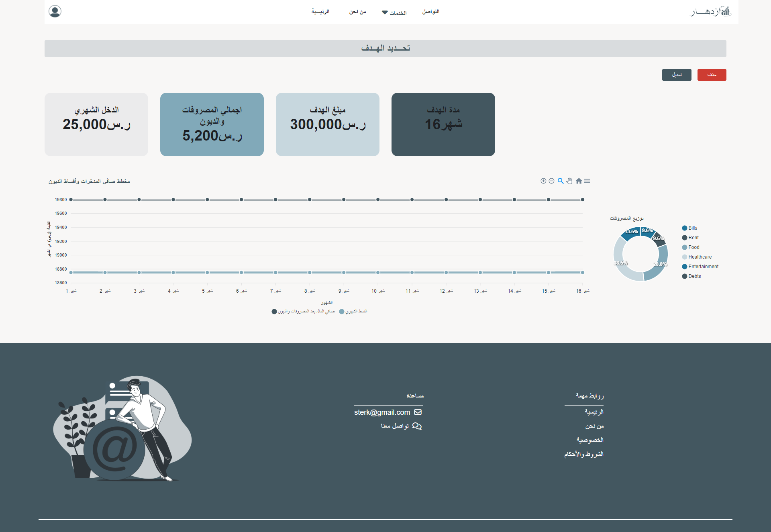Click the email envelope icon in footer
This screenshot has height=532, width=771.
pyautogui.click(x=418, y=412)
